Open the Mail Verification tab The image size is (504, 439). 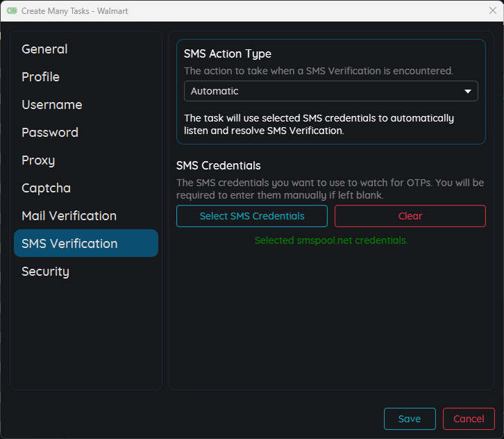pyautogui.click(x=69, y=216)
